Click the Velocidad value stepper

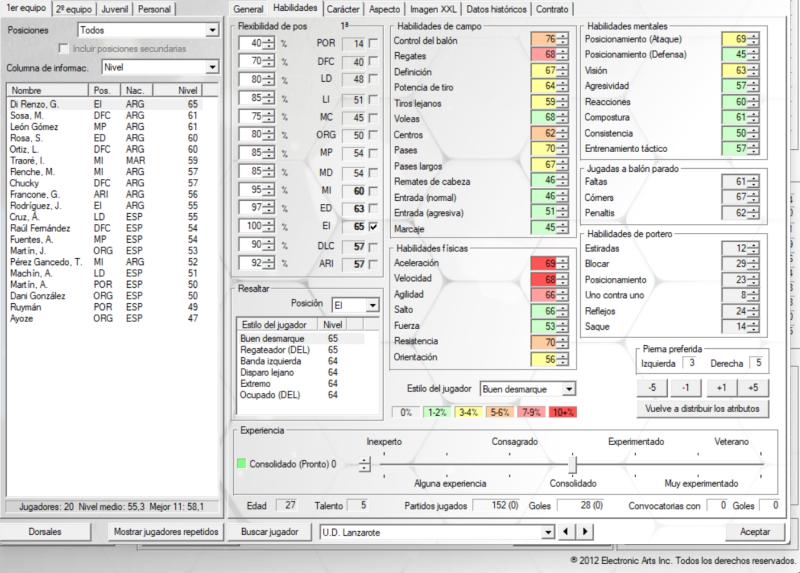tap(563, 279)
